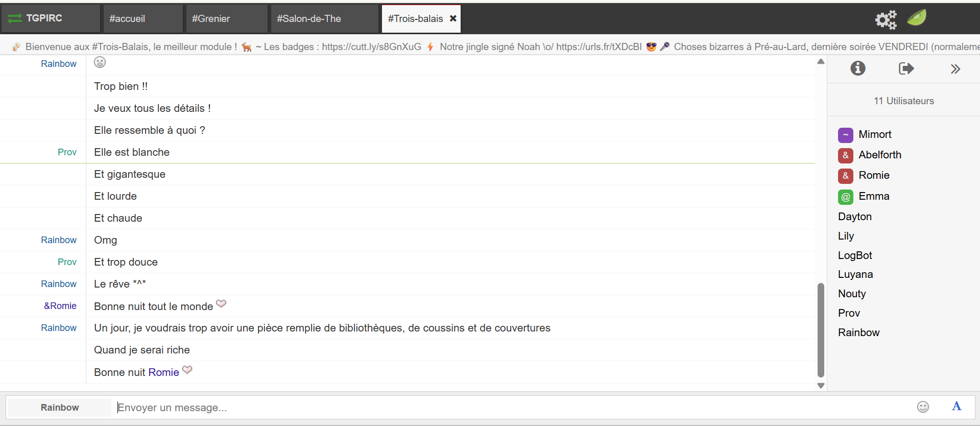
Task: Click Prov nickname beside Et trop douce
Action: point(67,262)
